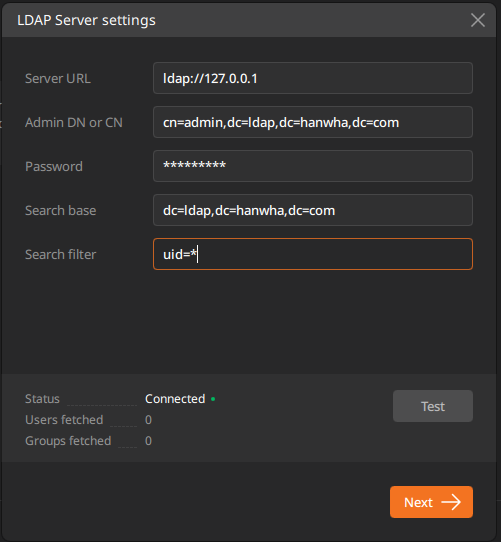Viewport: 501px width, 542px height.
Task: Click the Search base label
Action: [x=61, y=211]
